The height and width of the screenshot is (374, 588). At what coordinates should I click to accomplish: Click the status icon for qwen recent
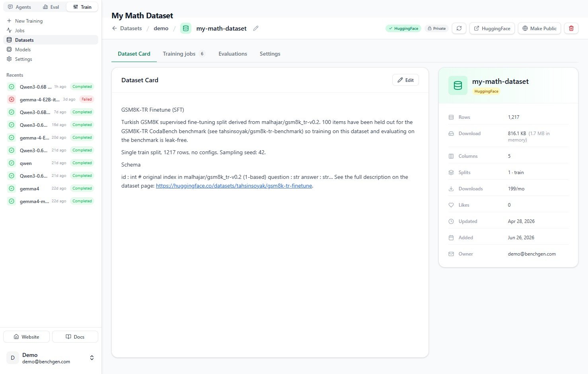[12, 163]
